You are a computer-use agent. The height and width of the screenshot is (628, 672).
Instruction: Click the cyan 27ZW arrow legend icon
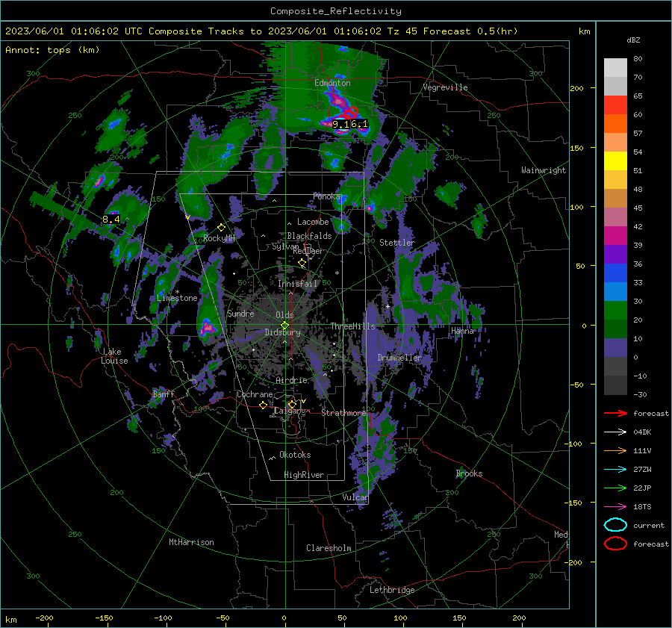coord(615,470)
